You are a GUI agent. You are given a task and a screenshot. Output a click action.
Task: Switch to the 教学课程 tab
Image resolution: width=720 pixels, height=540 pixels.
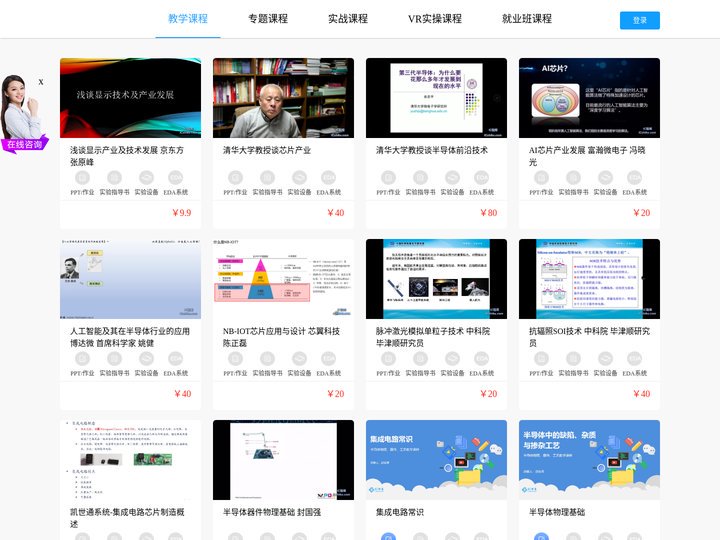coord(188,19)
